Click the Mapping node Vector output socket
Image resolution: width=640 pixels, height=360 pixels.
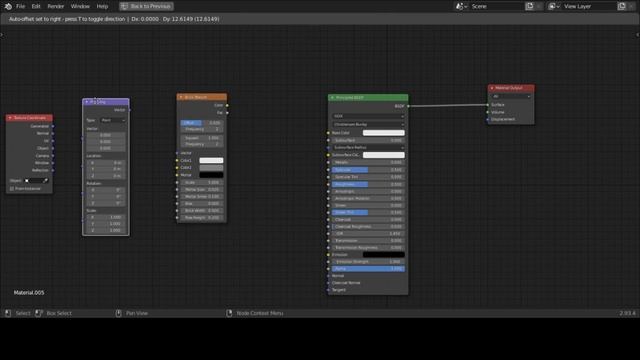(130, 110)
